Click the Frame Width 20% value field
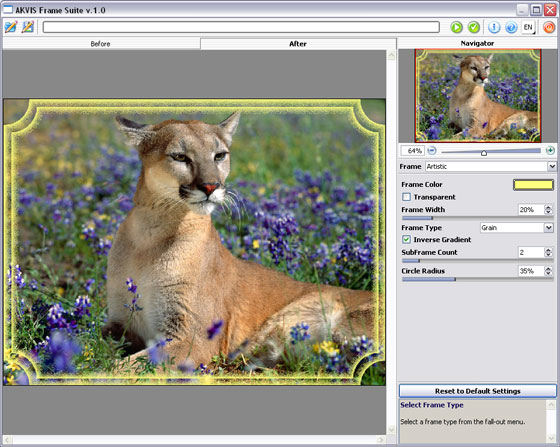This screenshot has height=447, width=560. 531,210
